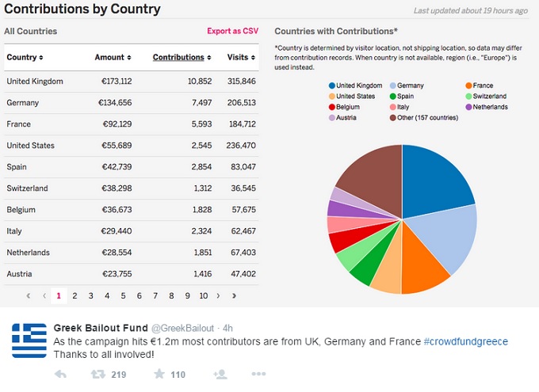
Task: Sort table by Visits column header
Action: point(241,57)
